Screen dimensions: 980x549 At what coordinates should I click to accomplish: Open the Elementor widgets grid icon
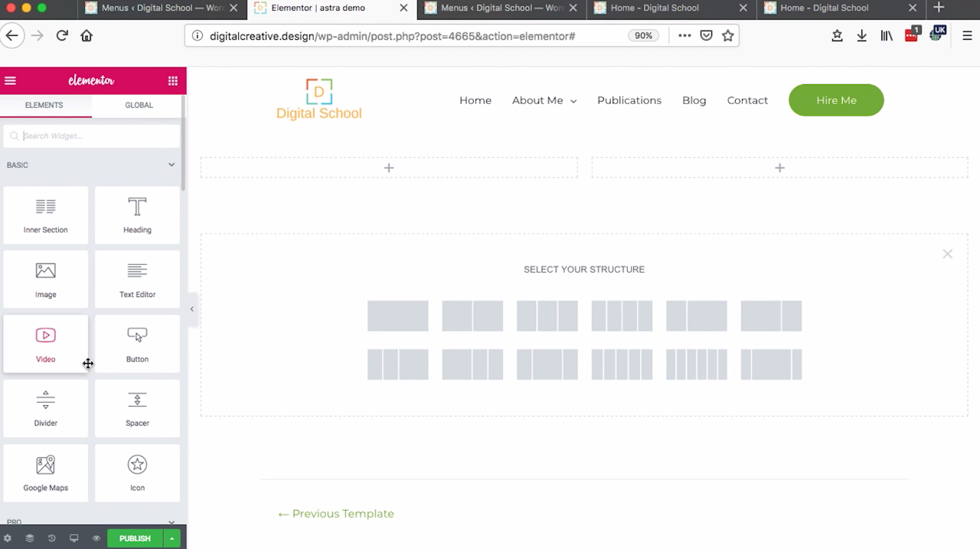tap(173, 80)
